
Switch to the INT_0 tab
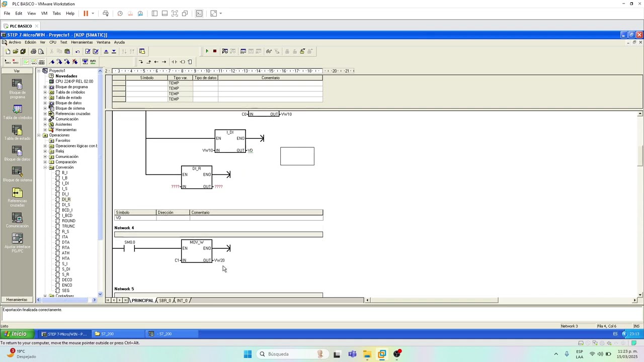tap(182, 301)
